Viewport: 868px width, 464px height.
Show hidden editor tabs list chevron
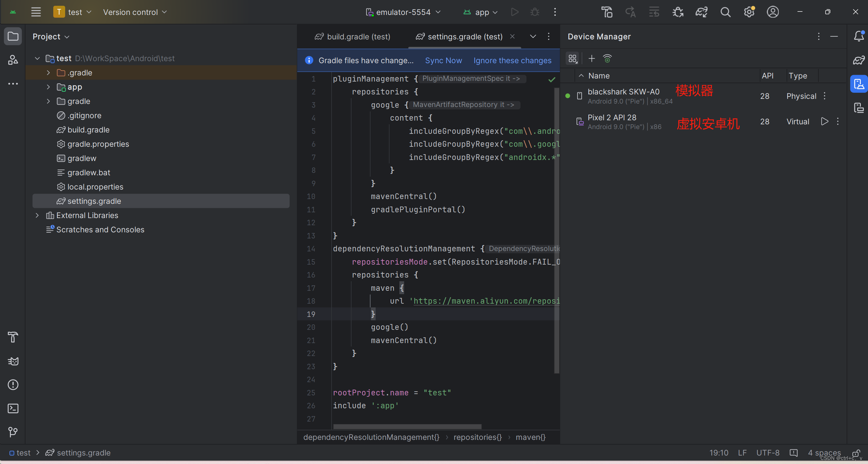tap(533, 36)
